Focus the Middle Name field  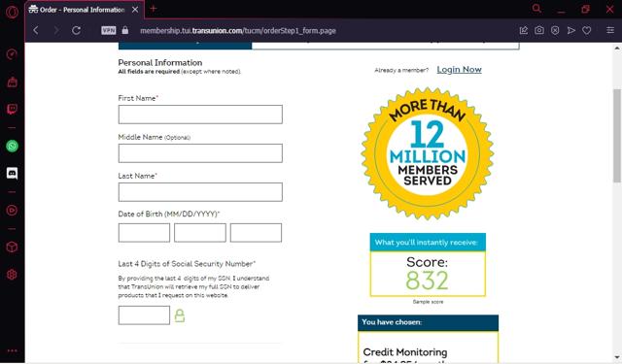(200, 153)
